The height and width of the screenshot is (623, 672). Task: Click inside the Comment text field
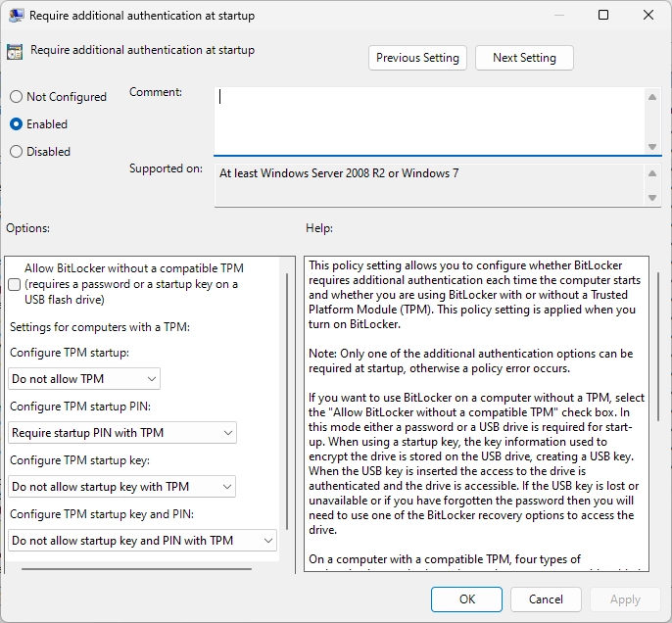(x=429, y=118)
